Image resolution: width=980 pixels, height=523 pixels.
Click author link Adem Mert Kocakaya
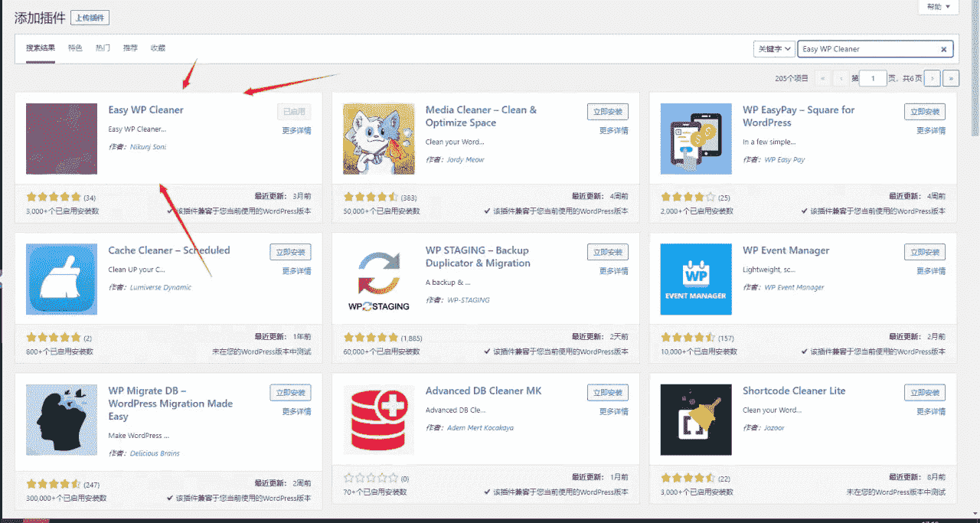tap(481, 428)
